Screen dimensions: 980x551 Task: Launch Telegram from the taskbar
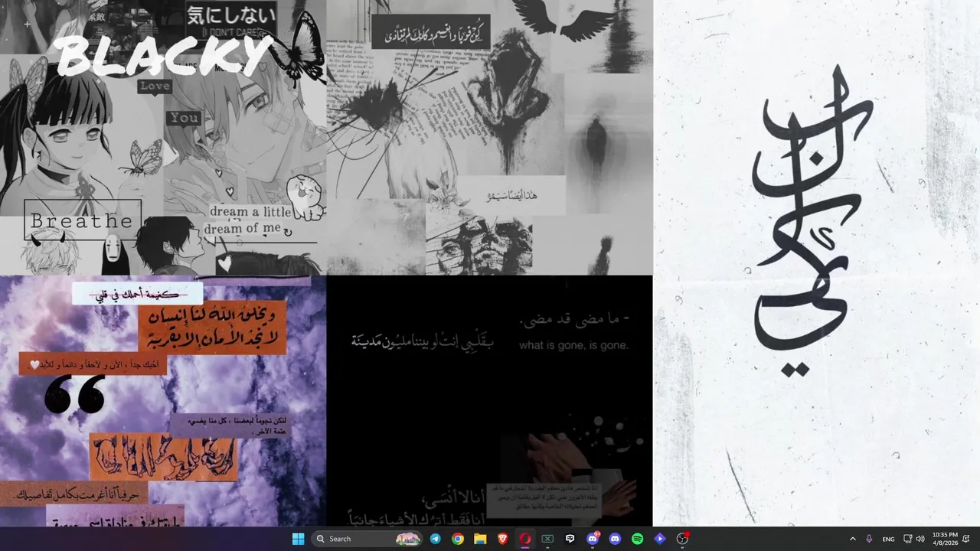[435, 539]
